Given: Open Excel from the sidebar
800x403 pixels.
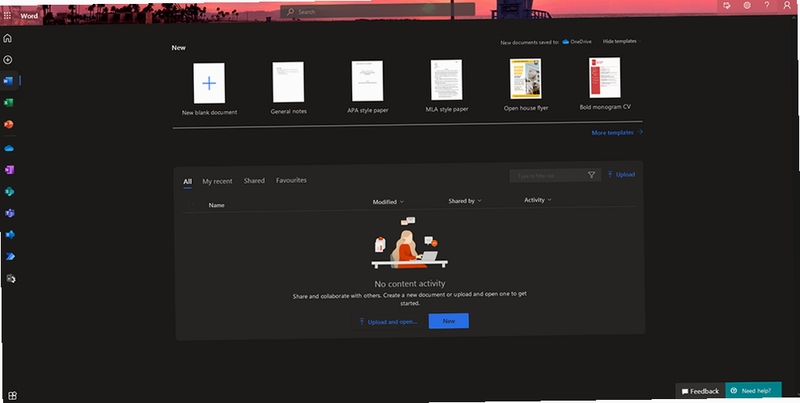Looking at the screenshot, I should point(8,103).
